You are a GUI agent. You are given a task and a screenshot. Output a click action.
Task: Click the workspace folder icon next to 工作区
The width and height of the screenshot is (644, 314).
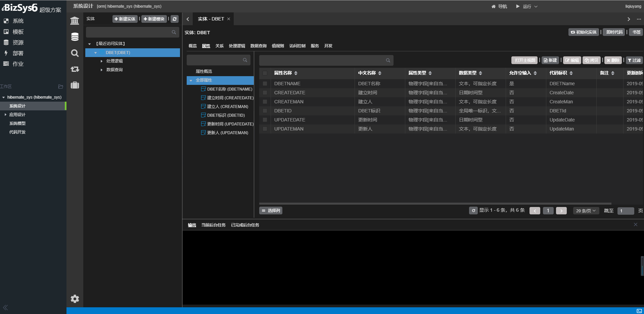pyautogui.click(x=60, y=87)
